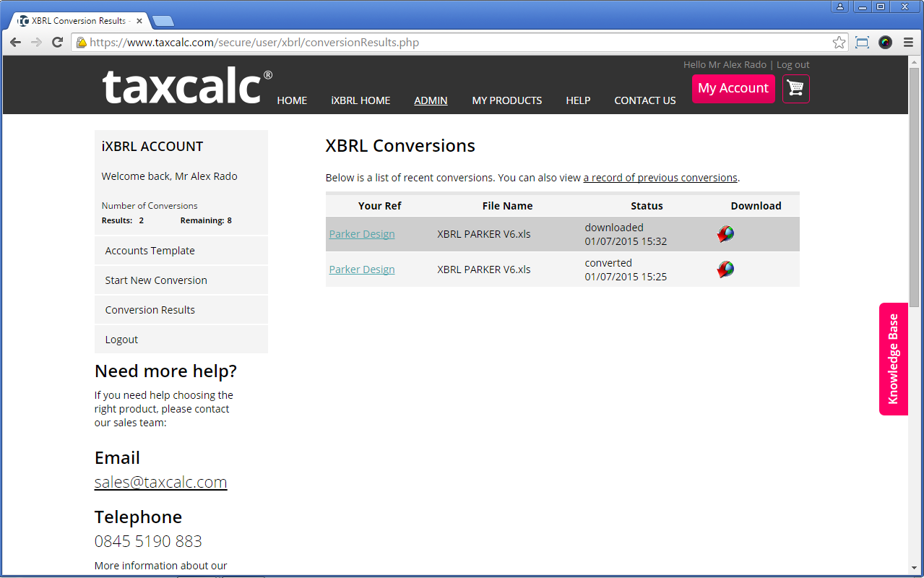Image resolution: width=924 pixels, height=578 pixels.
Task: Click the Download column header
Action: pos(756,206)
